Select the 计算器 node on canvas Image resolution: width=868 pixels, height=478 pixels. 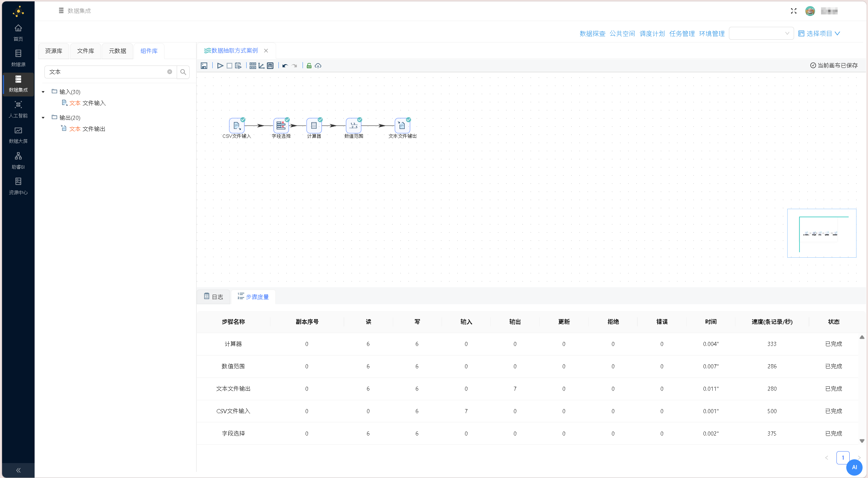pyautogui.click(x=314, y=126)
